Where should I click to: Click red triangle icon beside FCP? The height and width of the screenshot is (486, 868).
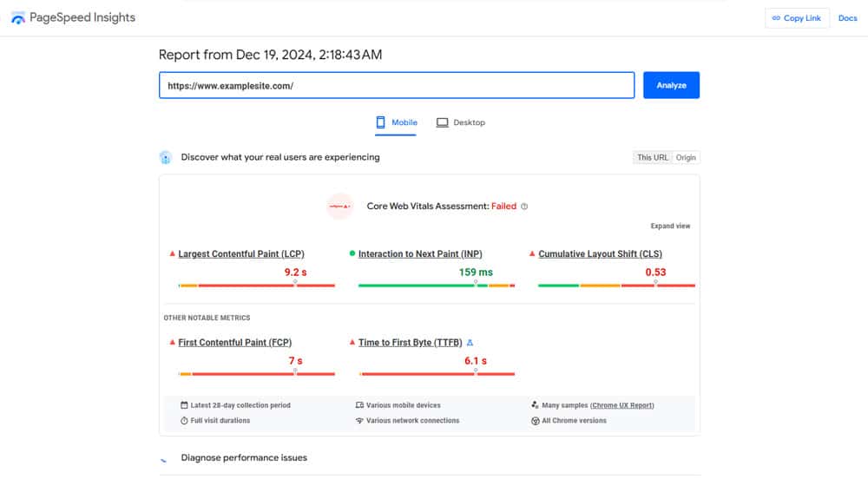point(172,343)
